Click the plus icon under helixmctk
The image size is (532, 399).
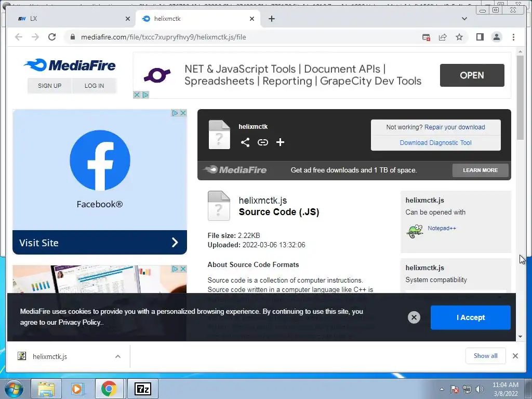coord(280,142)
